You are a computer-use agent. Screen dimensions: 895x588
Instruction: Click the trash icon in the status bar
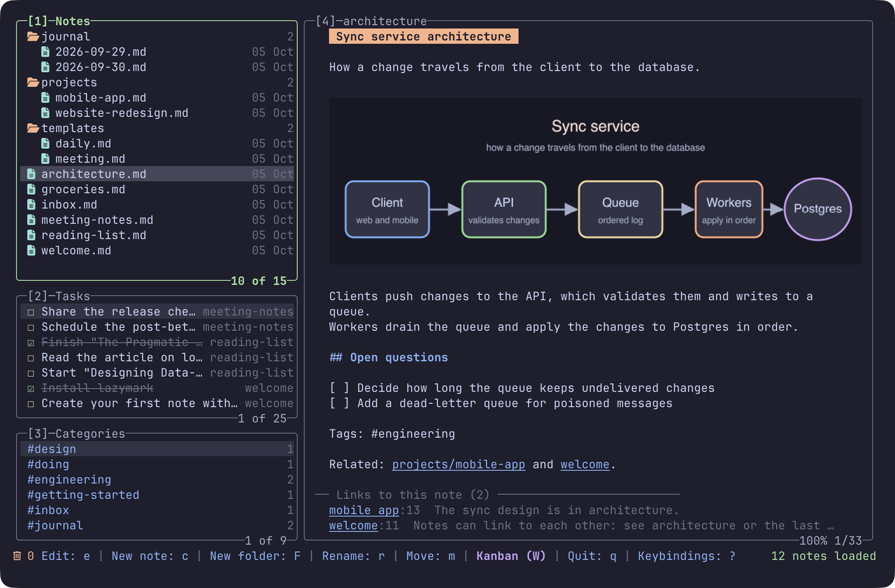point(17,556)
